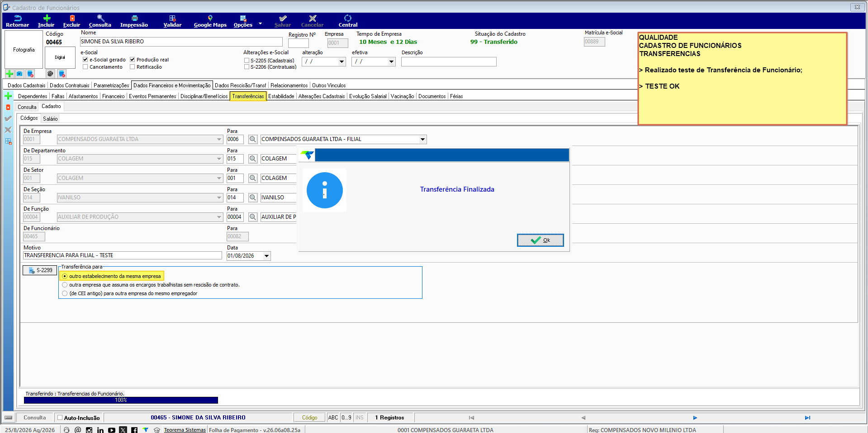This screenshot has width=868, height=433.
Task: Click the magnifier next to Para empresa 0006
Action: (253, 139)
